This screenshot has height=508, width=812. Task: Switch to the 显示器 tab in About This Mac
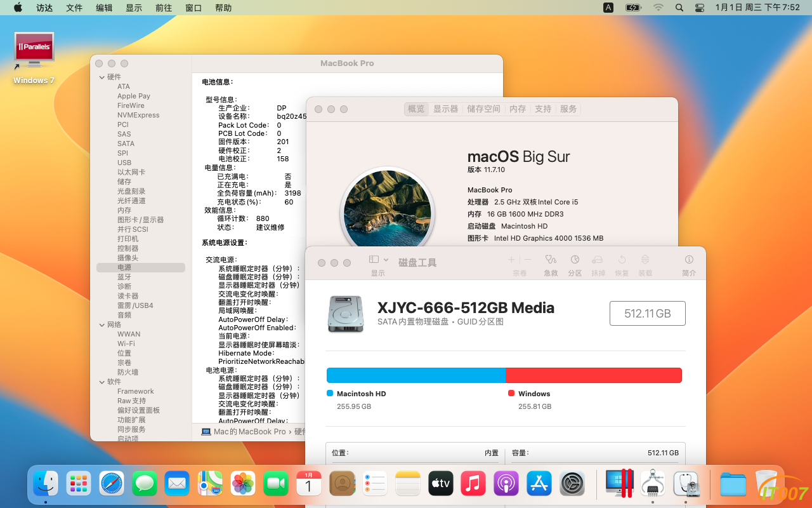445,109
